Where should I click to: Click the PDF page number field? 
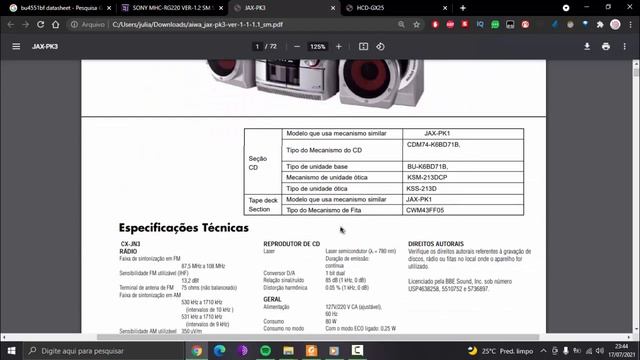(257, 47)
